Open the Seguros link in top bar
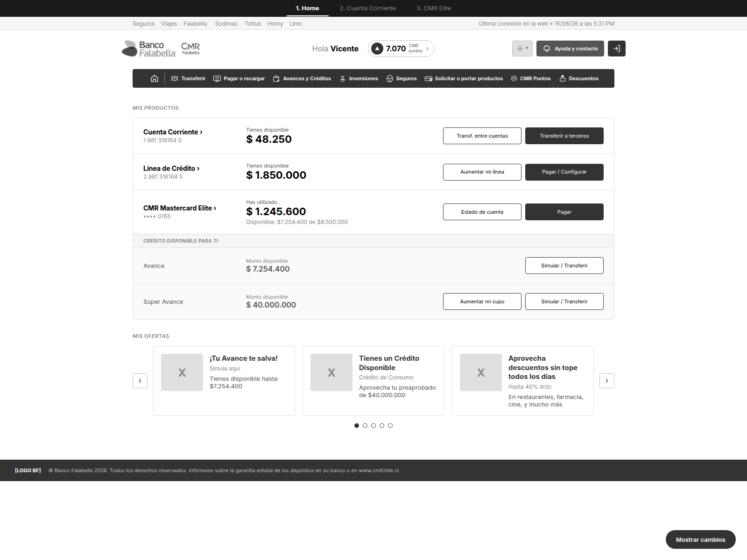This screenshot has height=560, width=747. click(143, 24)
